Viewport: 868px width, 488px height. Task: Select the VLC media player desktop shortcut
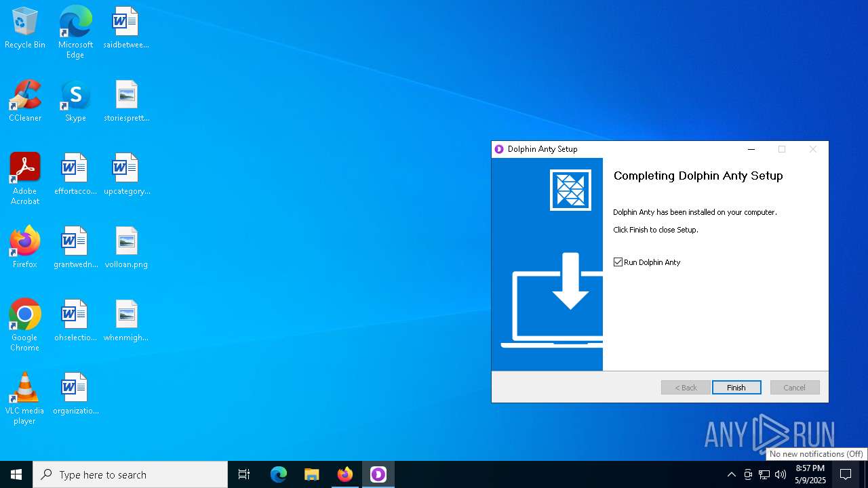[25, 399]
